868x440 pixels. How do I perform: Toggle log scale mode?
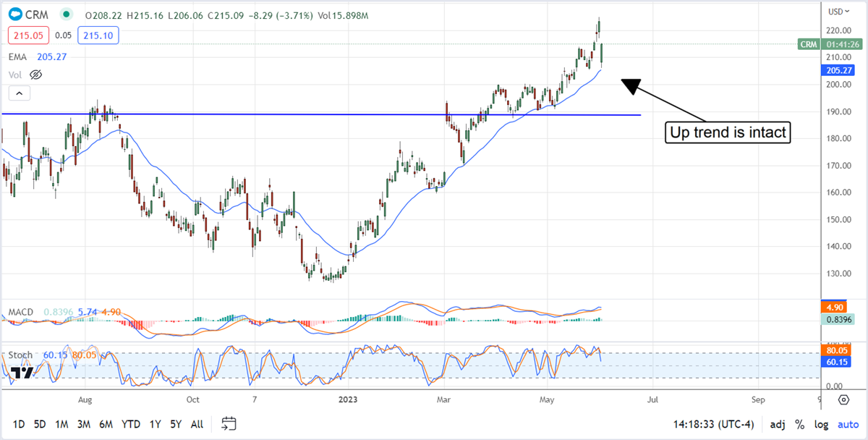click(x=822, y=423)
